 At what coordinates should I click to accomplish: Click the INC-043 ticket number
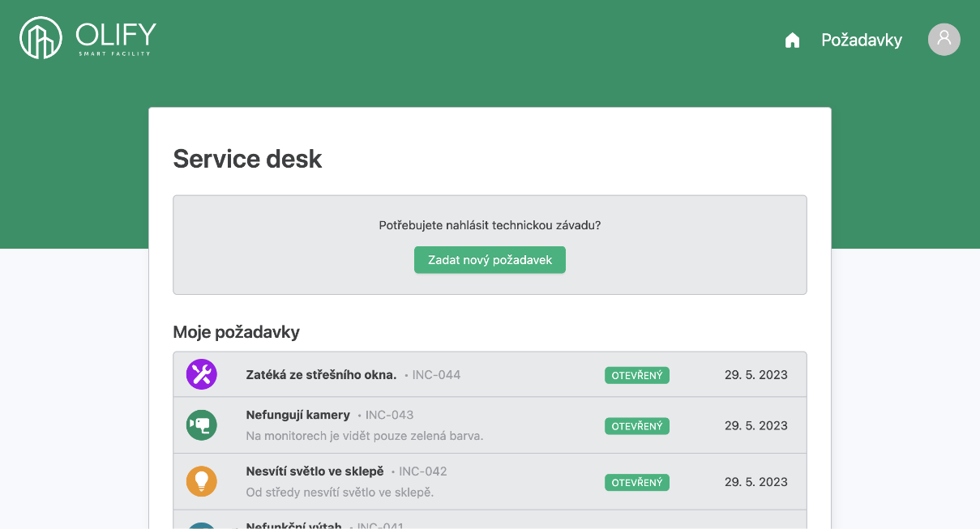tap(389, 415)
